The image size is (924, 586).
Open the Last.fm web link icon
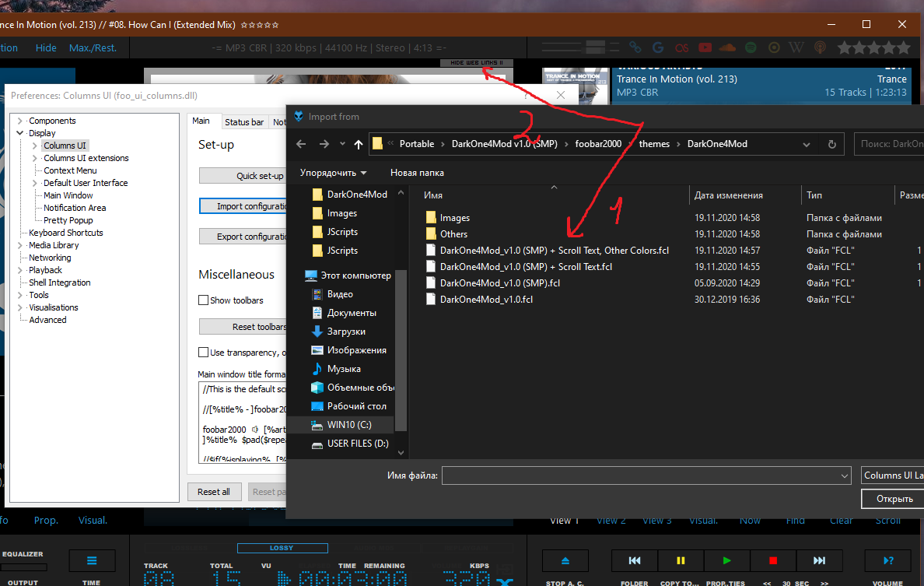click(x=682, y=47)
